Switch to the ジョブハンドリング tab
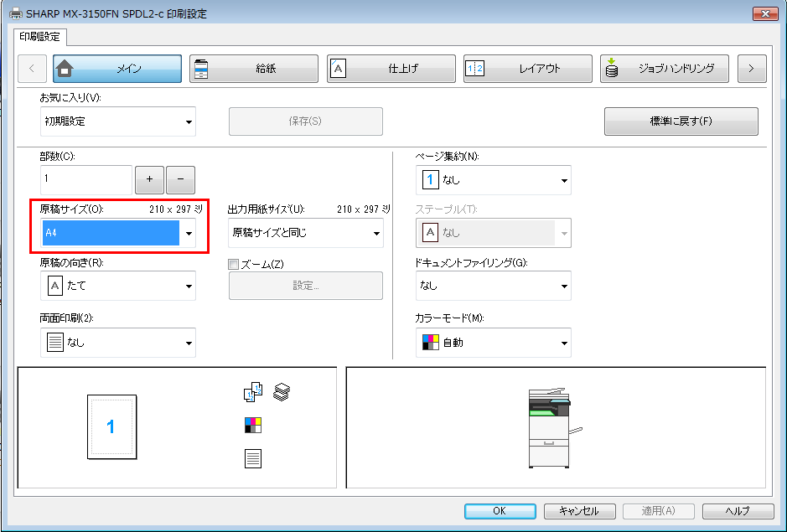Screen dimensions: 787x532 [665, 69]
